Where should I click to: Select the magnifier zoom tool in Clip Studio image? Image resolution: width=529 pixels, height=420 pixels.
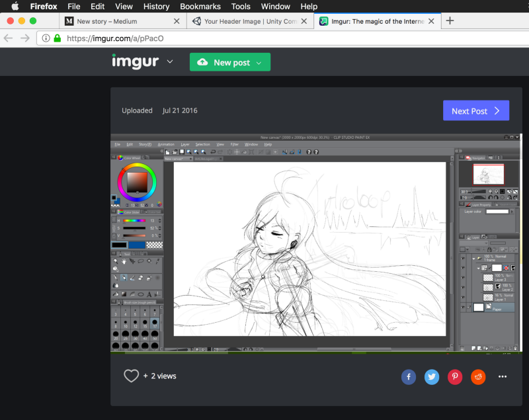pyautogui.click(x=115, y=261)
